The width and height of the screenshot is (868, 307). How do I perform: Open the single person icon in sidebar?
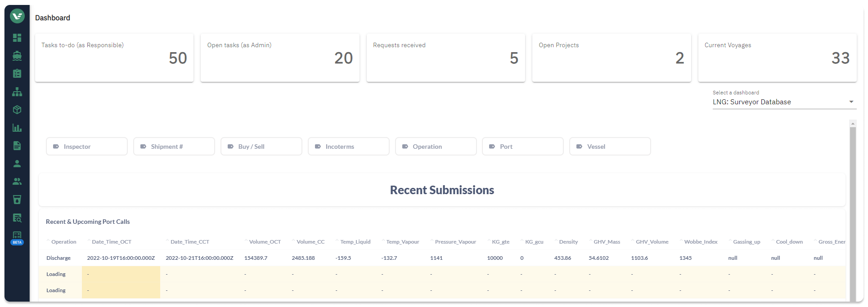[x=17, y=164]
